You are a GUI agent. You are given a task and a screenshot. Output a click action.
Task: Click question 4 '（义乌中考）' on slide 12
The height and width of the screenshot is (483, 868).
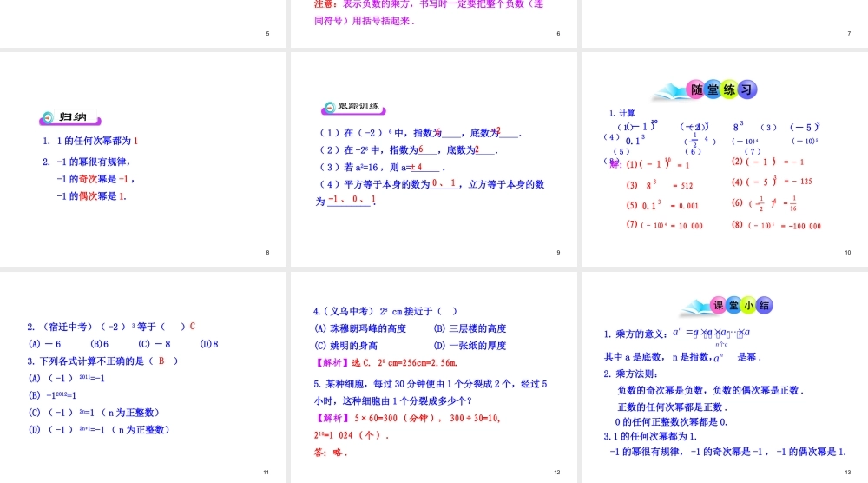(x=385, y=311)
